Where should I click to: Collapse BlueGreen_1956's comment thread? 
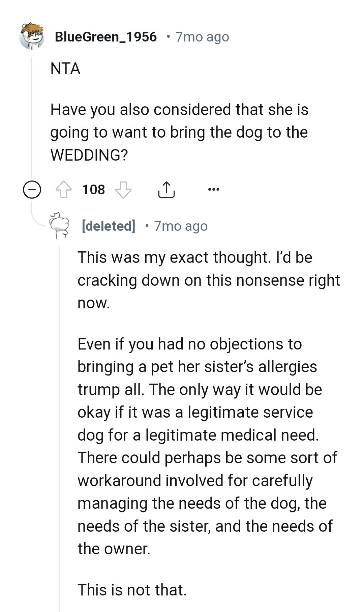tap(32, 190)
